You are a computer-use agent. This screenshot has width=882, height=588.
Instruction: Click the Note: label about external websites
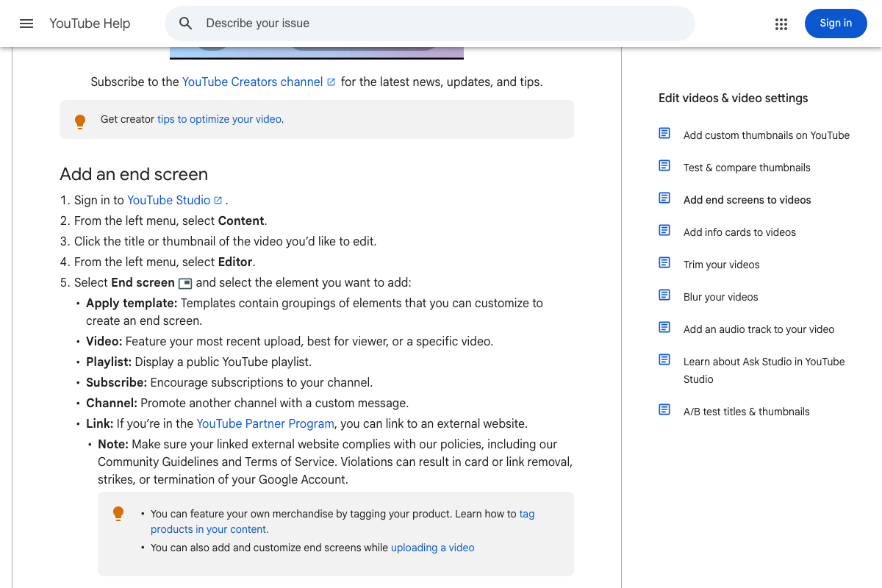coord(113,444)
